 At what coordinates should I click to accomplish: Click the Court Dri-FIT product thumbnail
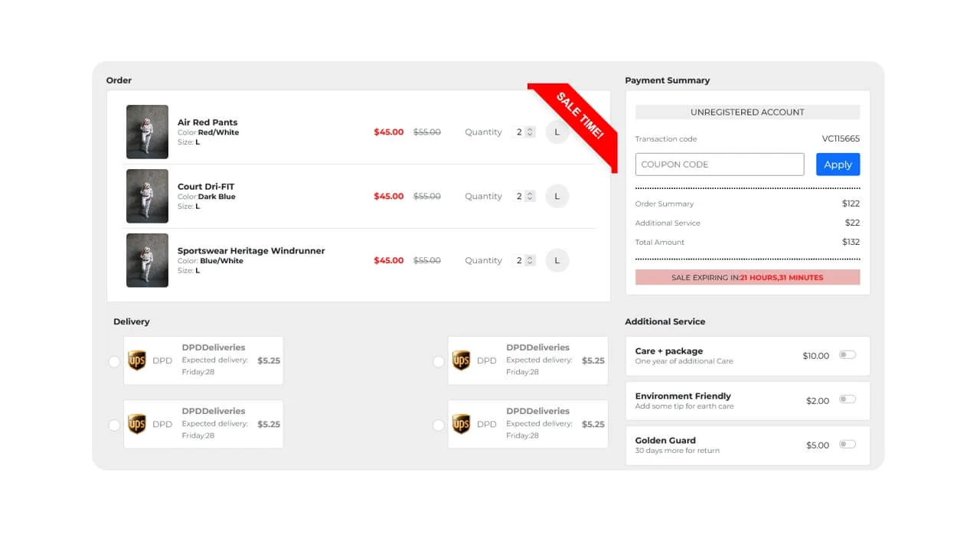[x=147, y=196]
